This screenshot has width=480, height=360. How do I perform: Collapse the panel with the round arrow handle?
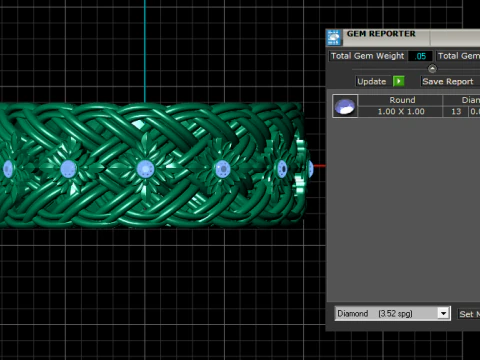pyautogui.click(x=432, y=69)
